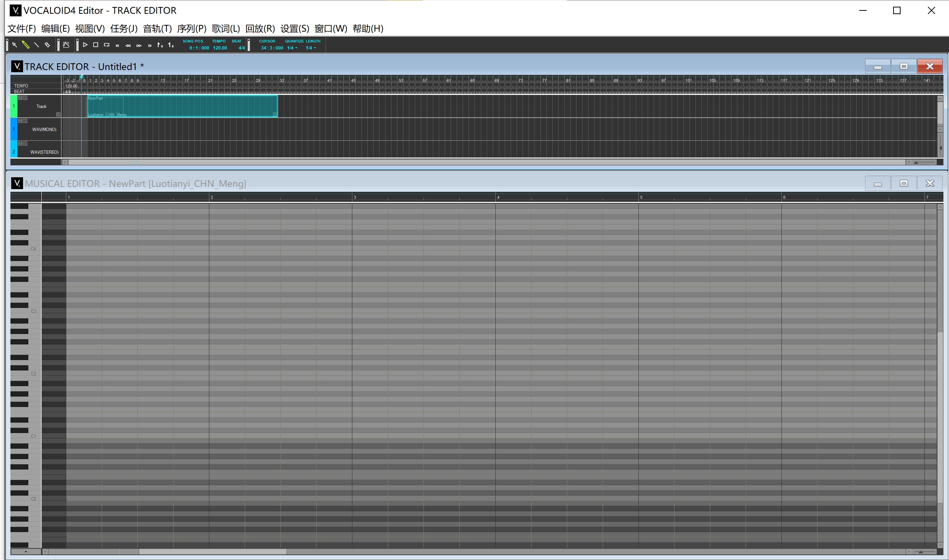Select the arrow pointer tool
Image resolution: width=949 pixels, height=560 pixels.
pos(15,45)
